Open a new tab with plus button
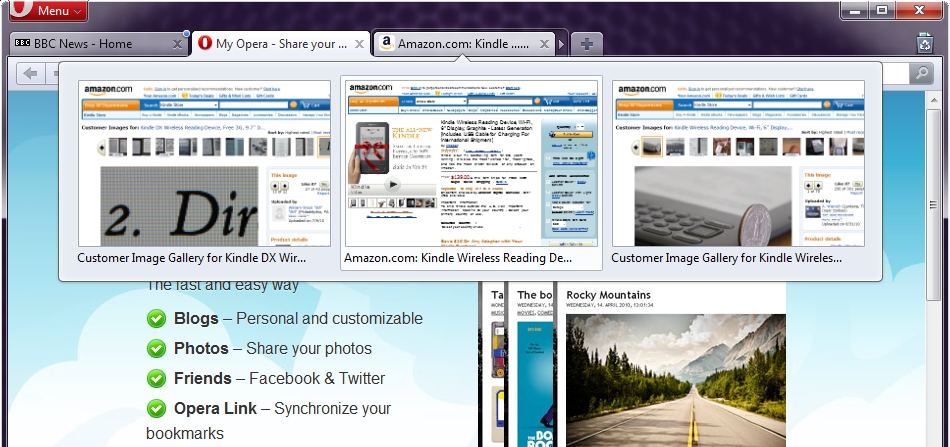Screen dimensions: 950x447 click(586, 44)
